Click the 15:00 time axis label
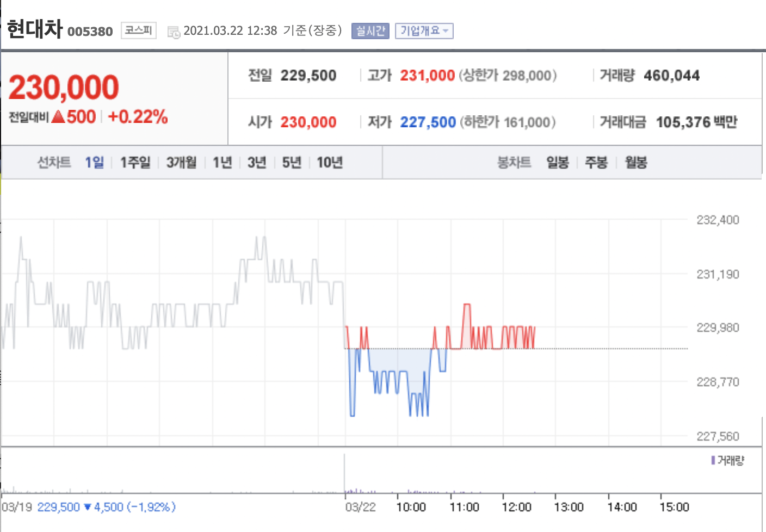 674,507
